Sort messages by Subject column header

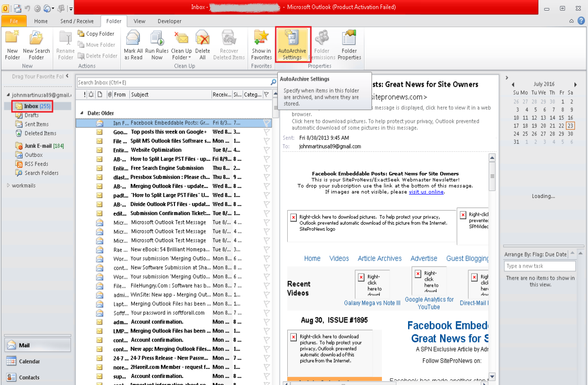pos(170,94)
